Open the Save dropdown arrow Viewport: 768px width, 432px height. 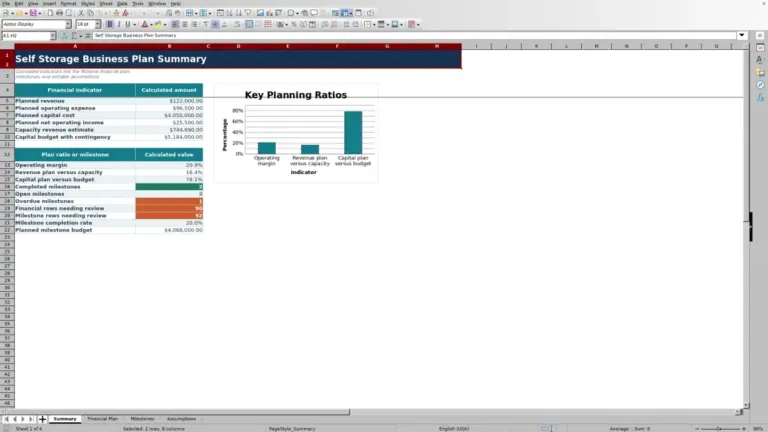[x=39, y=13]
